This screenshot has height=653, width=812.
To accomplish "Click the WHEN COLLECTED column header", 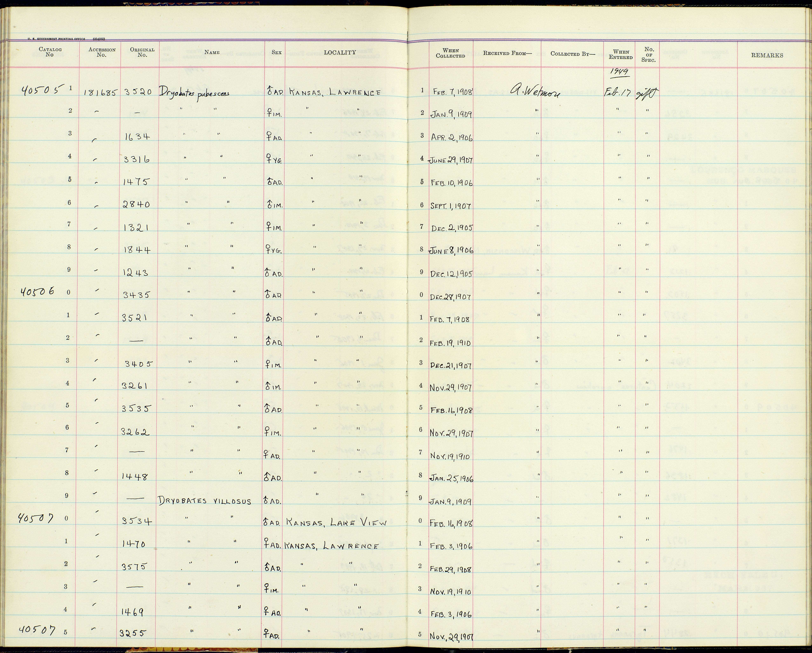I will point(450,53).
